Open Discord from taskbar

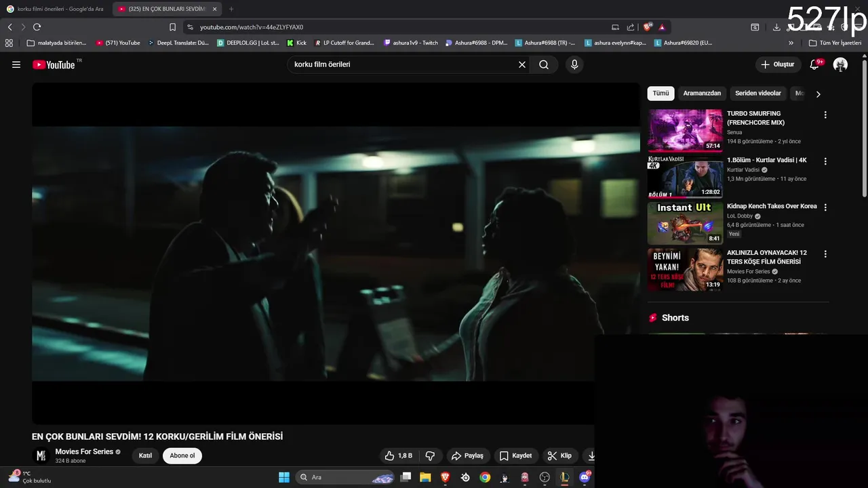(x=585, y=477)
